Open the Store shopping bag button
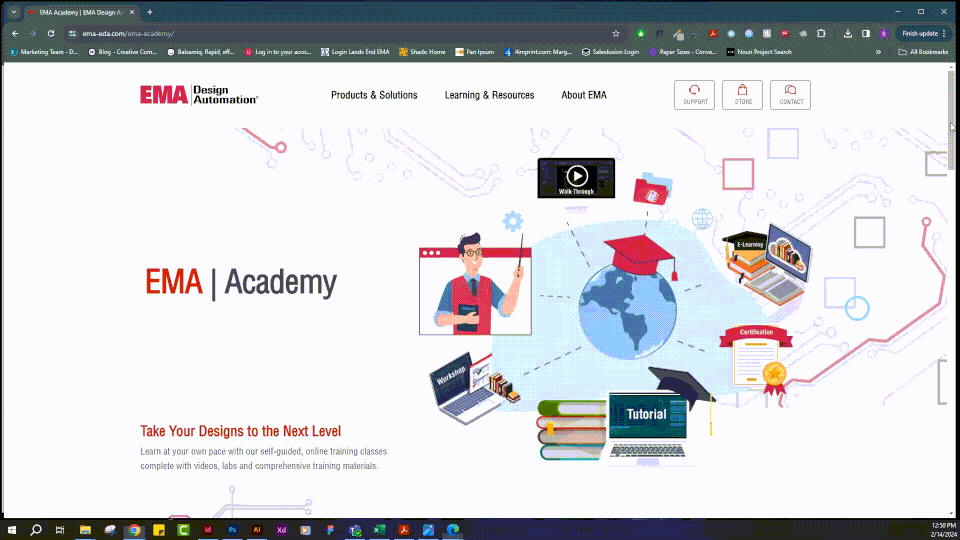 tap(742, 95)
